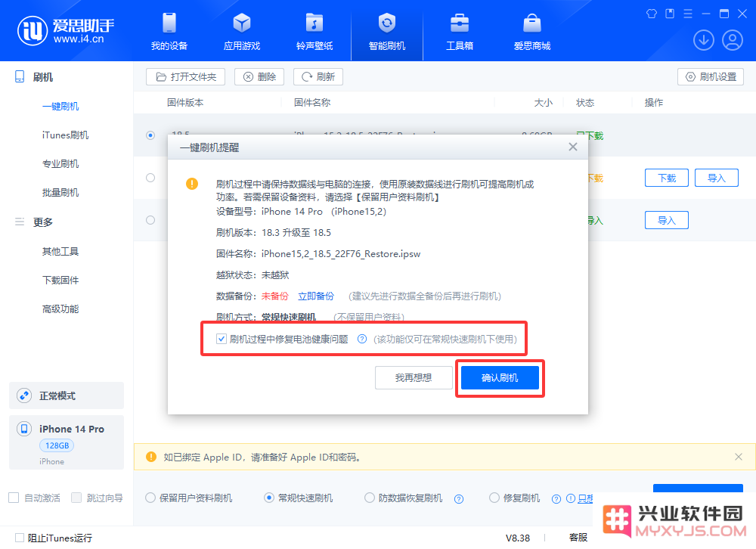Click 导入 button beside the 下载 button
This screenshot has width=756, height=549.
(x=717, y=178)
